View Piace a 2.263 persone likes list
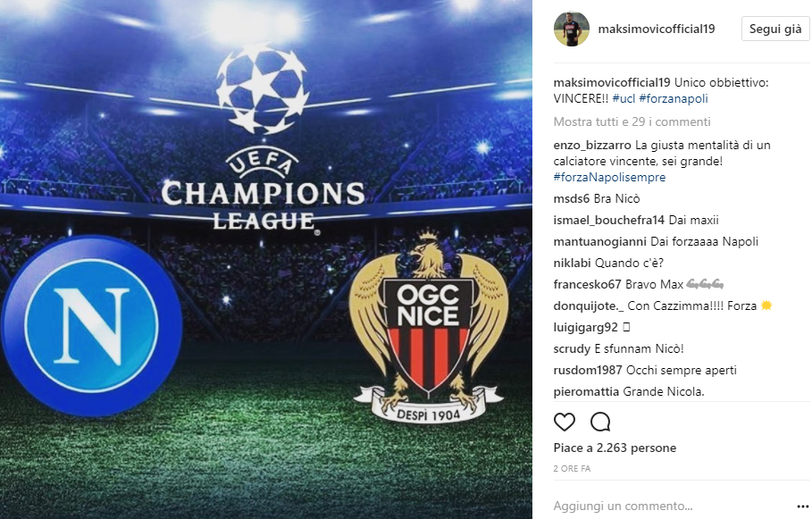This screenshot has height=519, width=812. coord(615,448)
